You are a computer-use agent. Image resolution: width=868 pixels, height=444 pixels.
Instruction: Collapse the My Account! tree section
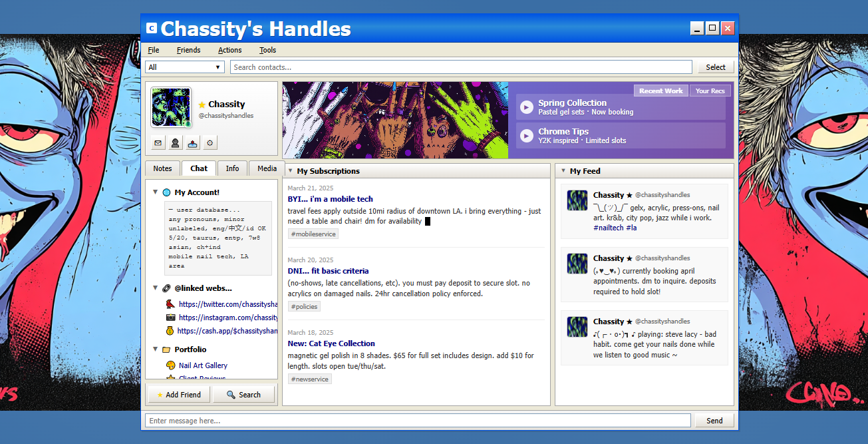click(156, 192)
